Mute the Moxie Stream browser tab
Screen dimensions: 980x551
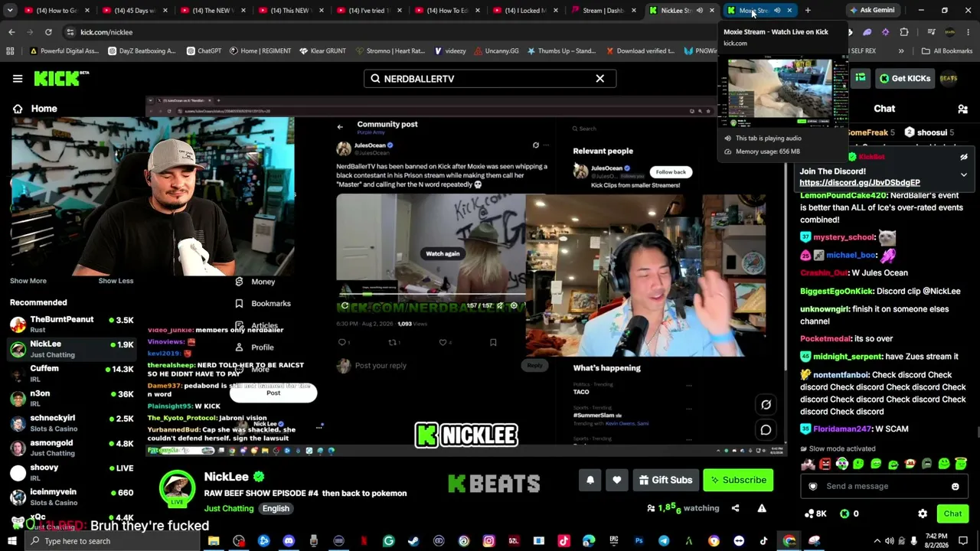(777, 10)
